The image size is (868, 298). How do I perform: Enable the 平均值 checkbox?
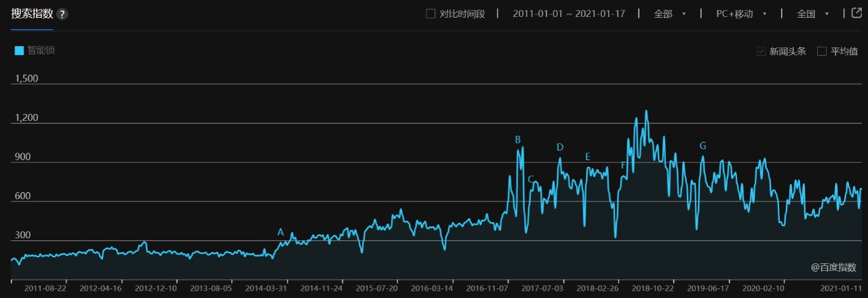click(822, 51)
